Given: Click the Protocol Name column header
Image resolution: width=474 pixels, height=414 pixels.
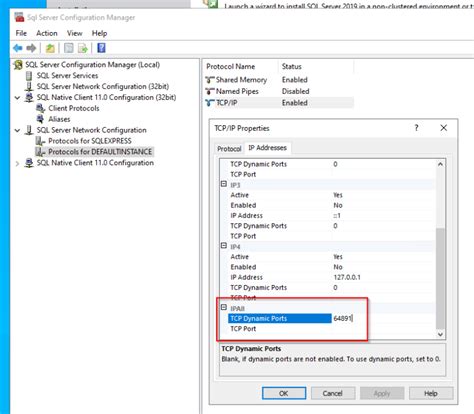Looking at the screenshot, I should [x=241, y=66].
